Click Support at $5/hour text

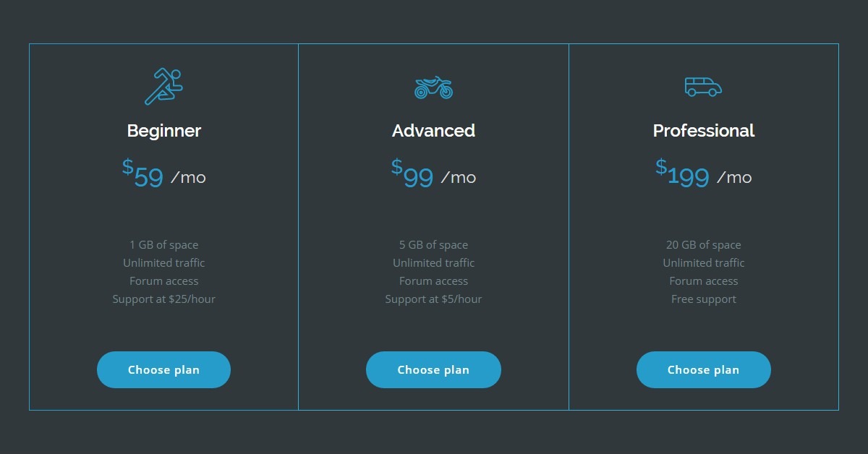[433, 299]
